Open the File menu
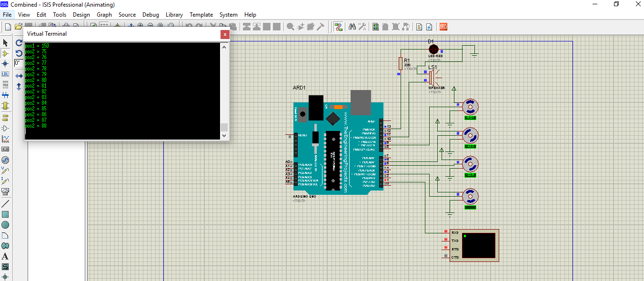This screenshot has width=644, height=281. coord(7,15)
